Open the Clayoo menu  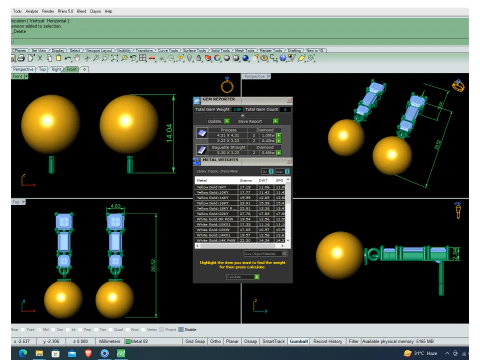(95, 11)
